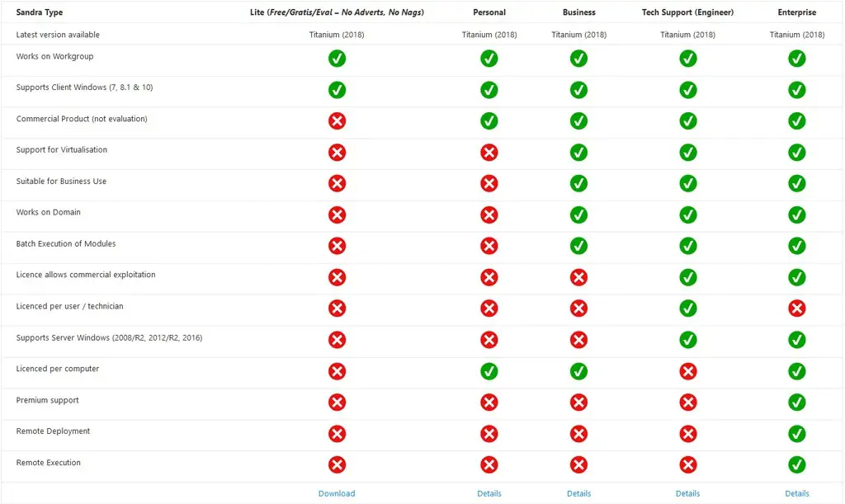
Task: Open Details link under Enterprise column
Action: [797, 493]
